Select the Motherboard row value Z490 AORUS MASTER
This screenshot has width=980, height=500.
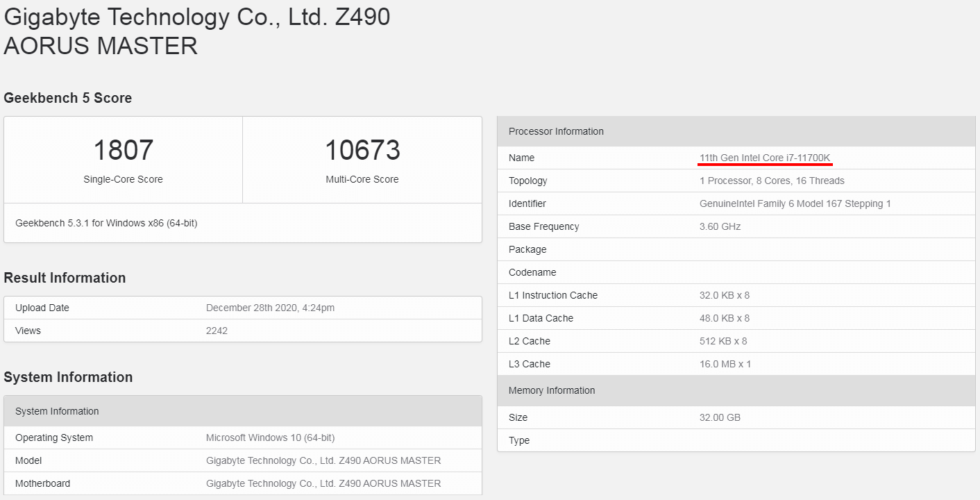(323, 483)
